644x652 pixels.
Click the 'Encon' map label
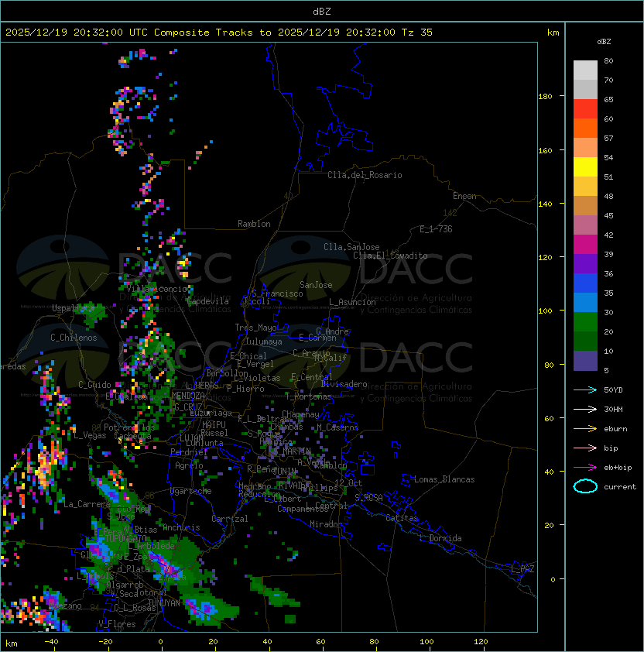(x=464, y=196)
